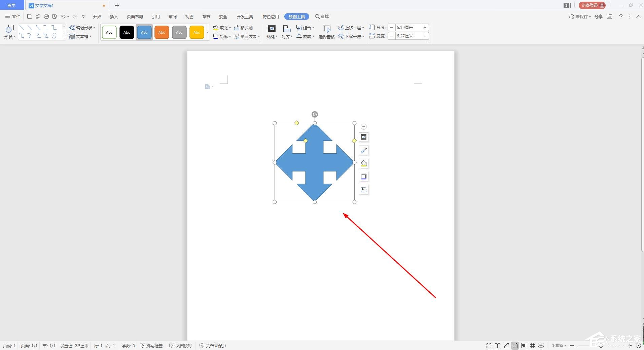Toggle spell check (拼写检查) in status bar
This screenshot has width=644, height=350.
point(151,346)
